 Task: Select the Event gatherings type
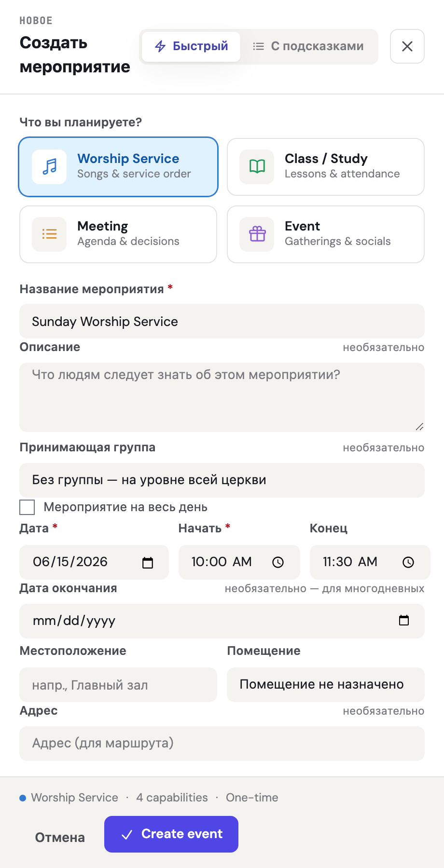pos(326,234)
